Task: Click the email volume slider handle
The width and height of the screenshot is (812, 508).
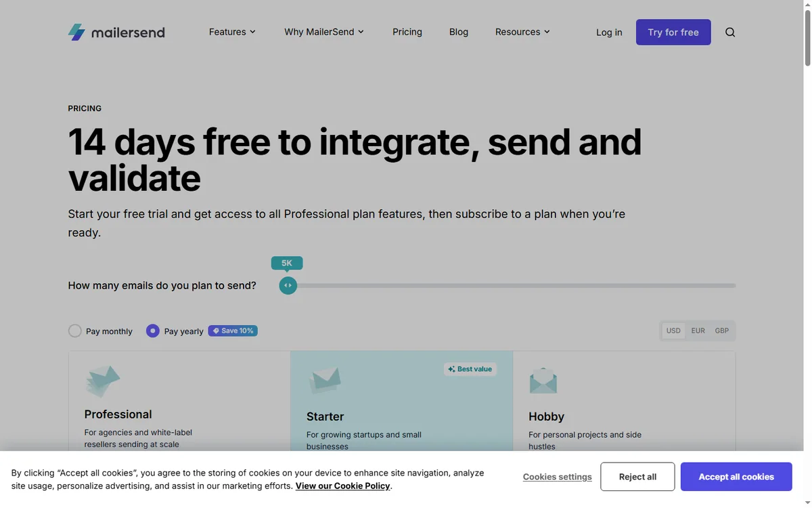Action: tap(288, 285)
